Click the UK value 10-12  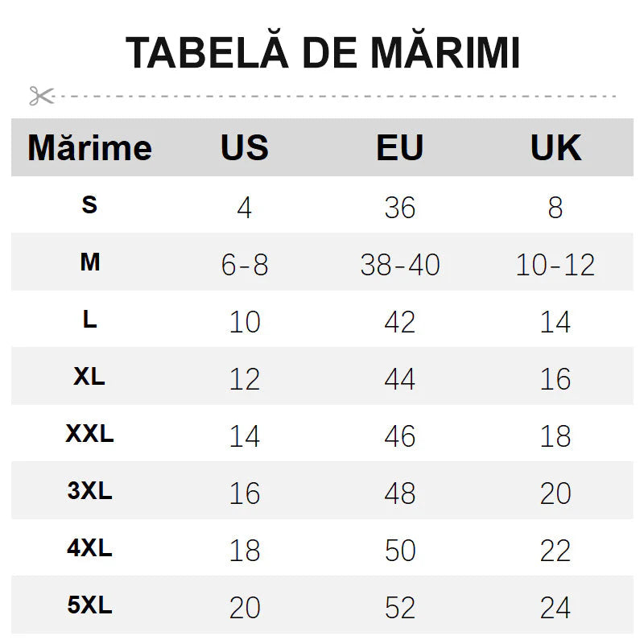[555, 265]
